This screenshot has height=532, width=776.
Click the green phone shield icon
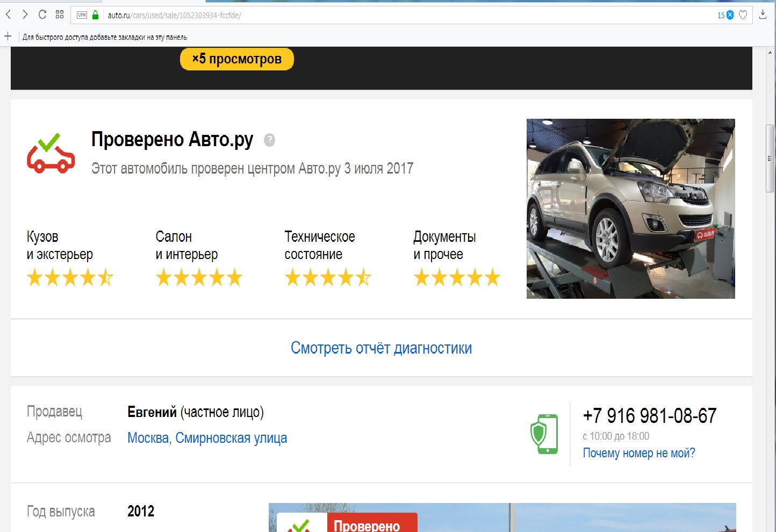(x=544, y=434)
